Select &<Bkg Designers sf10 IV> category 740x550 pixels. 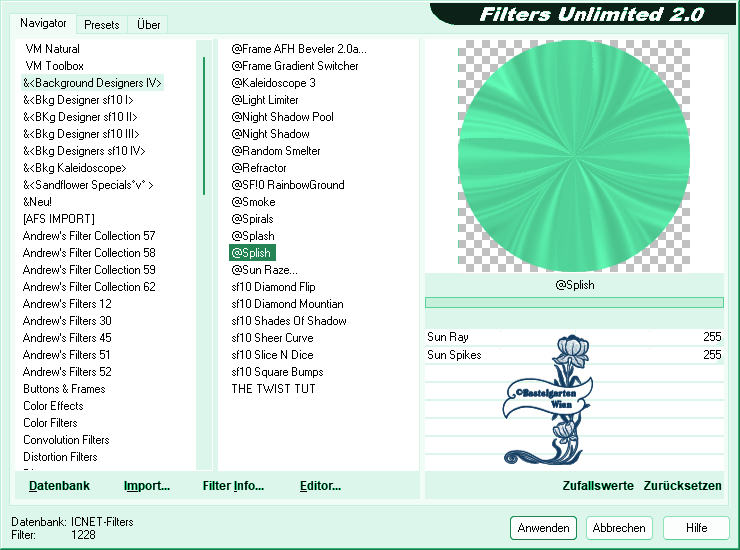84,151
